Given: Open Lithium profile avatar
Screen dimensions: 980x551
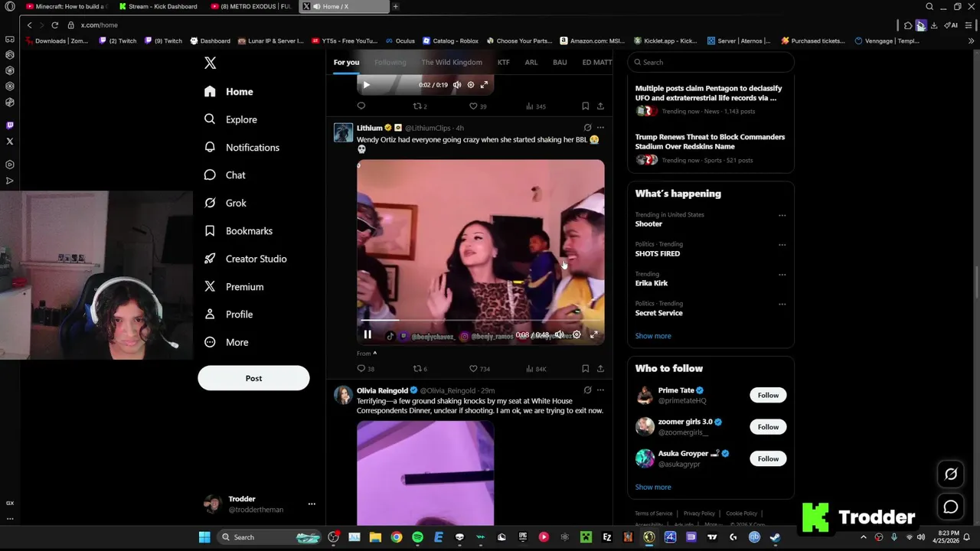Looking at the screenshot, I should click(343, 132).
